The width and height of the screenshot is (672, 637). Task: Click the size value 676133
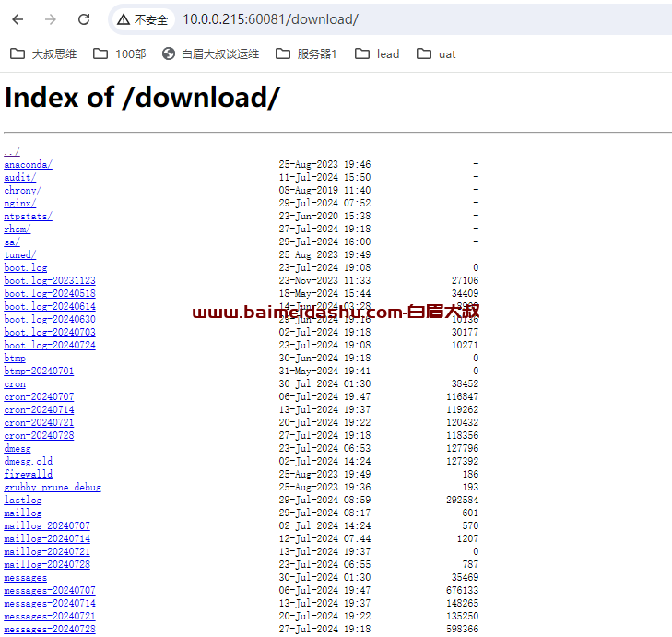click(462, 591)
